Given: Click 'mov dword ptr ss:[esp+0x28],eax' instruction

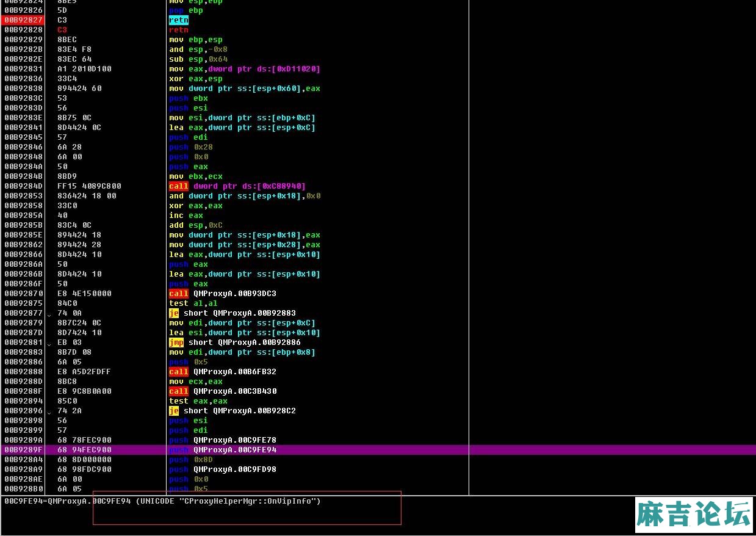Looking at the screenshot, I should pyautogui.click(x=245, y=245).
